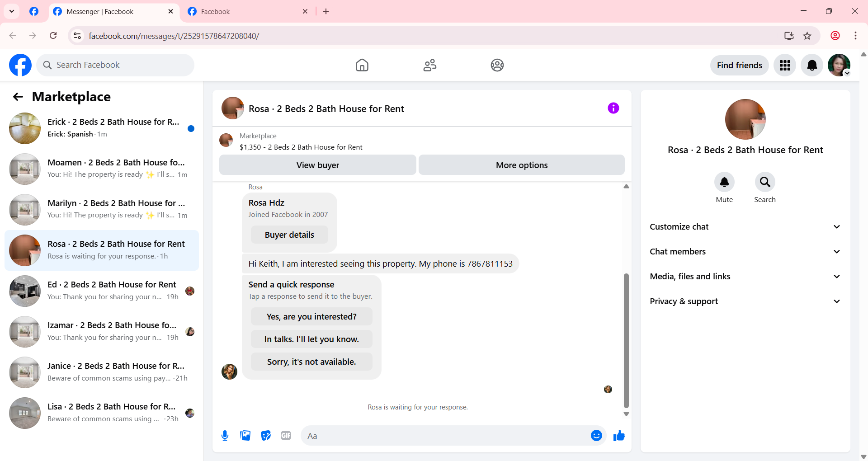View site information icon in address bar
Viewport: 868px width, 461px height.
tap(77, 36)
